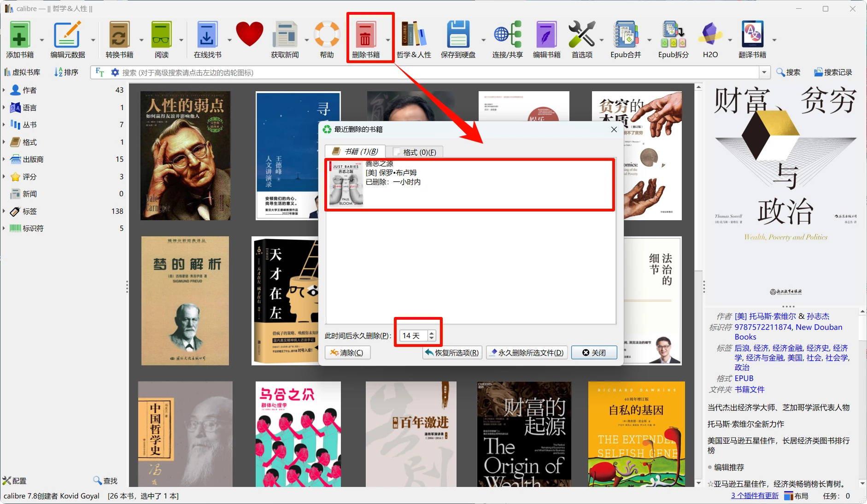The height and width of the screenshot is (504, 867).
Task: Click the book grid vertical scrollbar
Action: 698,285
